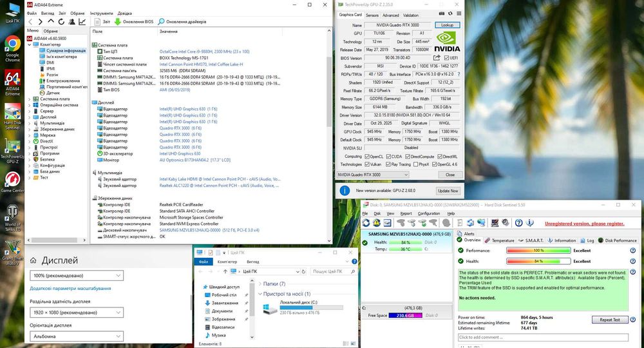The image size is (644, 348).
Task: Switch to Sensors tab in GPU-Z
Action: pyautogui.click(x=372, y=15)
